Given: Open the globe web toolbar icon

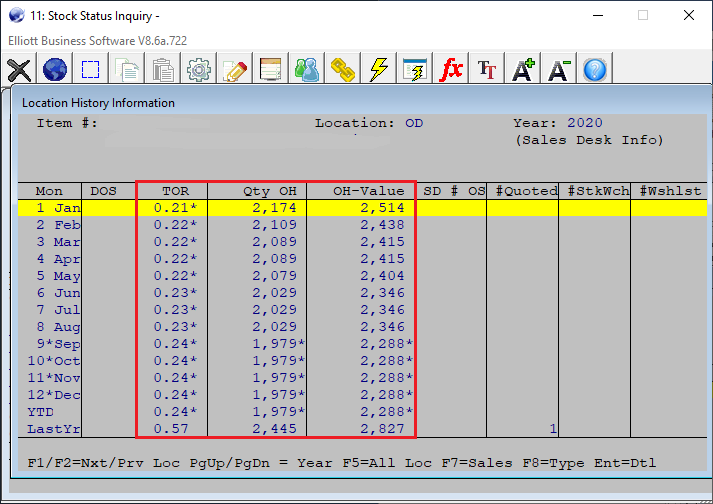Looking at the screenshot, I should point(55,70).
